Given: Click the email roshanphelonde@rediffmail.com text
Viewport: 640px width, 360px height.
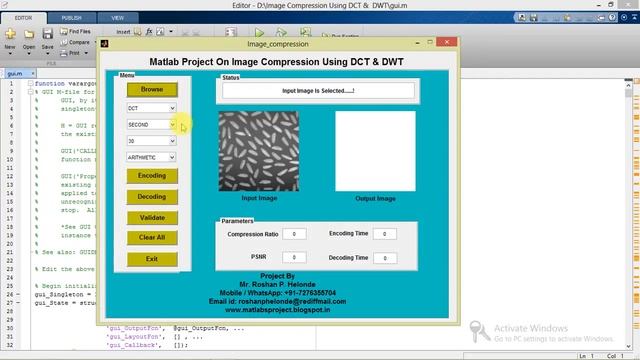Looking at the screenshot, I should click(292, 301).
